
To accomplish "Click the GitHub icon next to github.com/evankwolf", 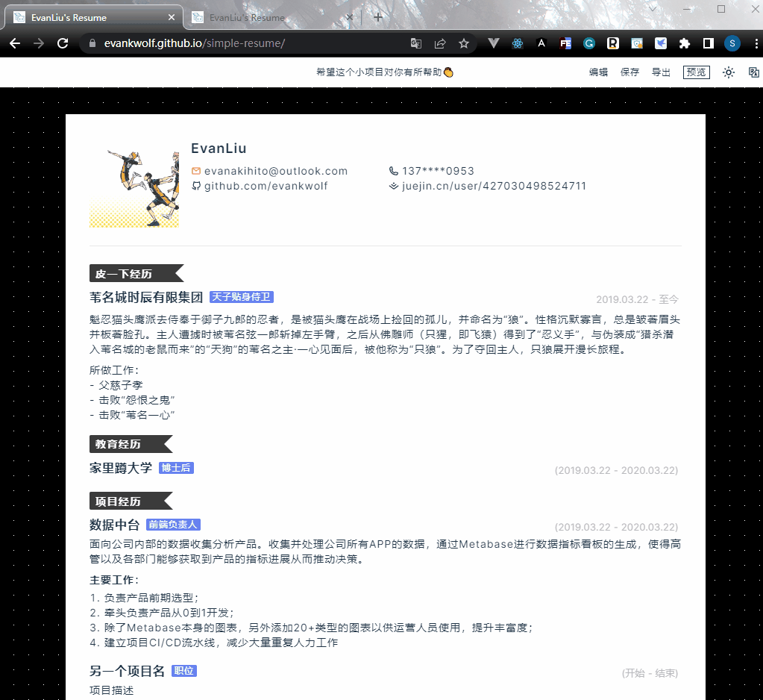I will pos(195,186).
